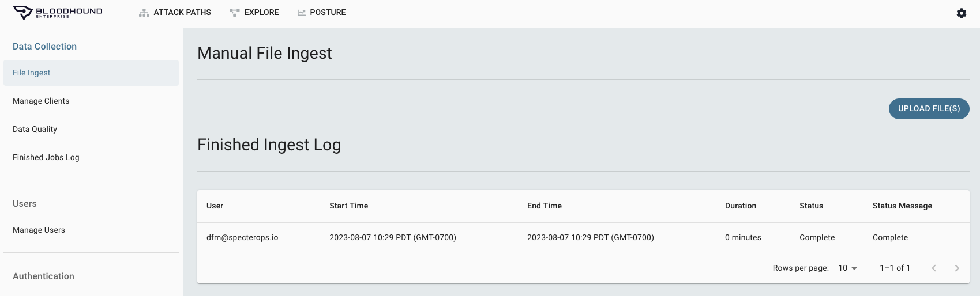Click the Posture chart icon
Image resolution: width=980 pixels, height=296 pixels.
tap(301, 13)
